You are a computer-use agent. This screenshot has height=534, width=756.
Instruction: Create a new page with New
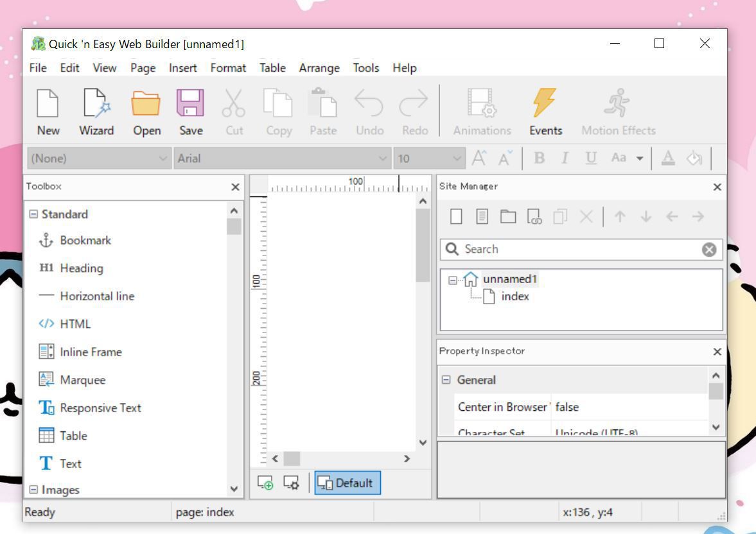tap(48, 112)
